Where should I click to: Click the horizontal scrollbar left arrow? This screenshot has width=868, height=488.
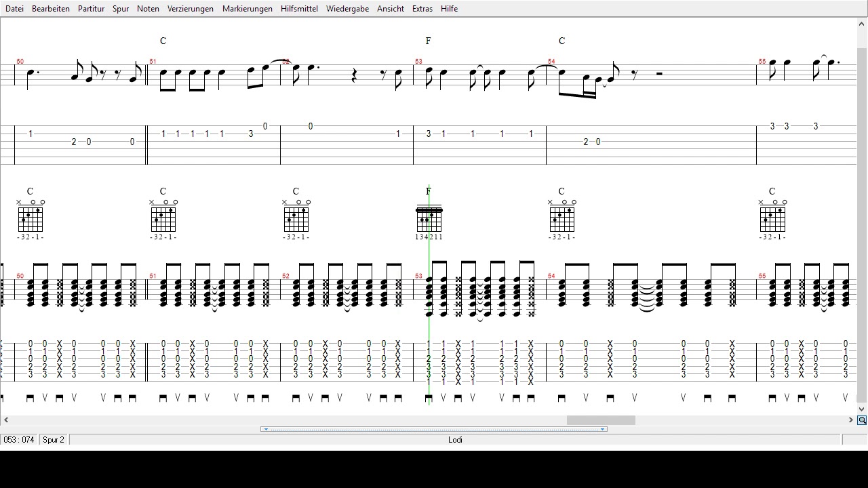[6, 420]
